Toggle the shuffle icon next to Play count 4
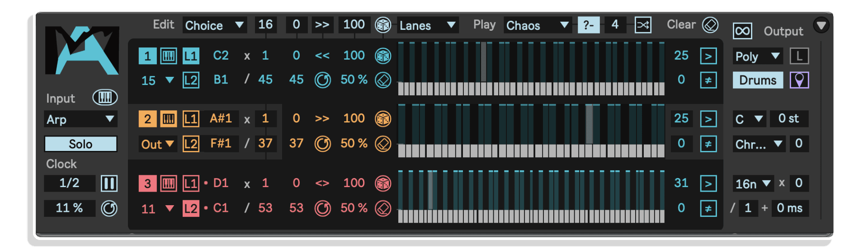The image size is (868, 249). [x=643, y=25]
